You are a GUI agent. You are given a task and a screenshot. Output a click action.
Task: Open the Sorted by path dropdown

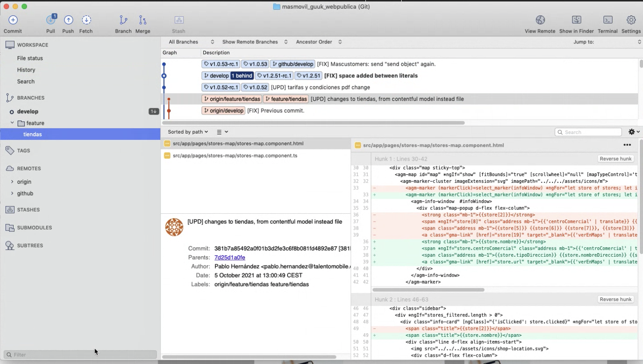[188, 132]
